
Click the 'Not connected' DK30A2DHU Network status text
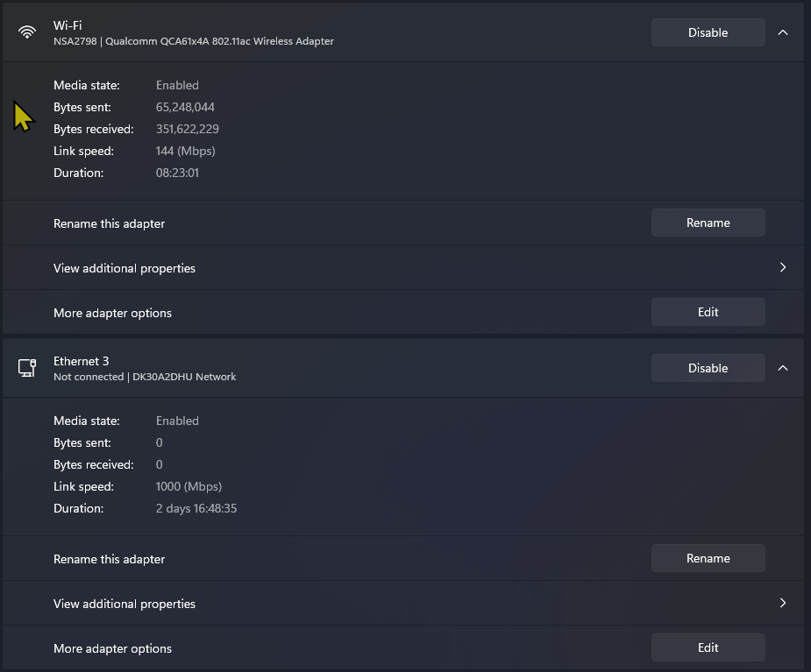pos(145,377)
